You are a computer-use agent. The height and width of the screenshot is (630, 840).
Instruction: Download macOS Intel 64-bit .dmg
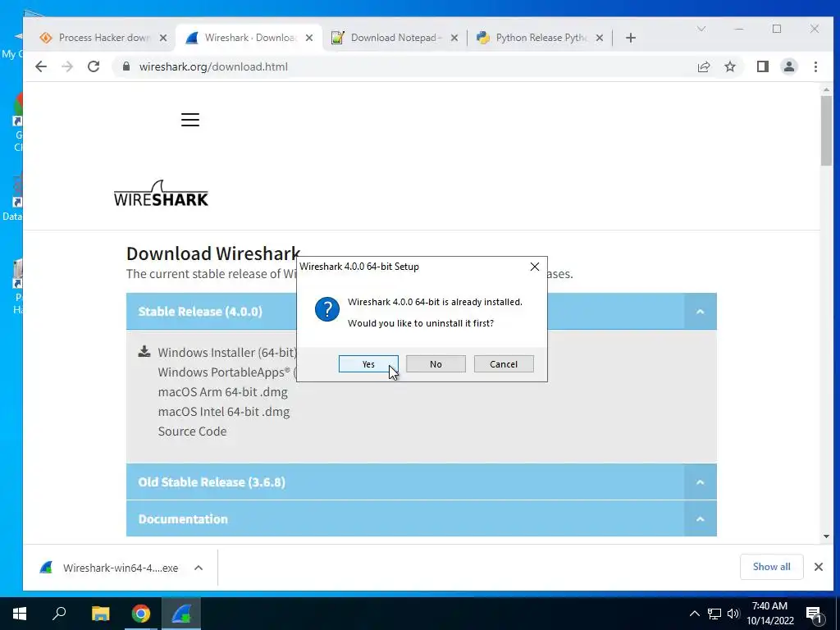pyautogui.click(x=224, y=412)
